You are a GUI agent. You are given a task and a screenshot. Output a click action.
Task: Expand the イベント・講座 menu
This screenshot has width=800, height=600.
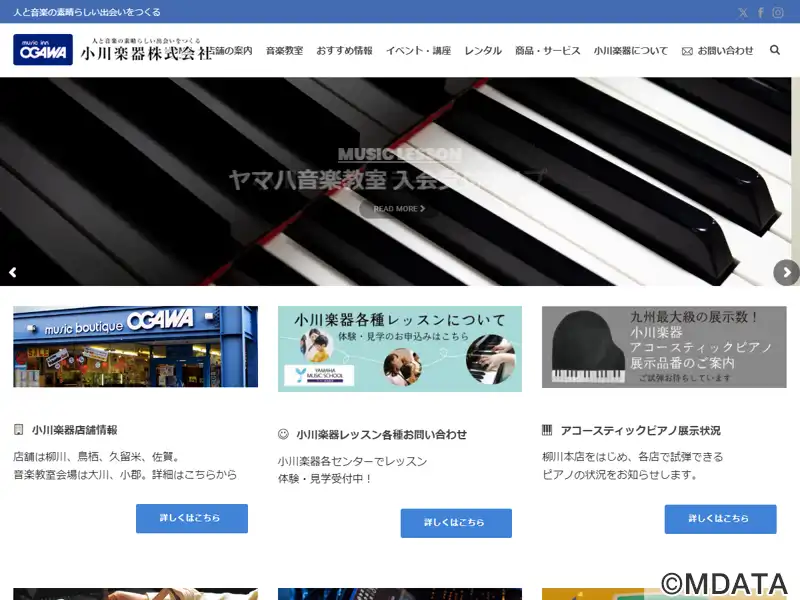pyautogui.click(x=418, y=51)
